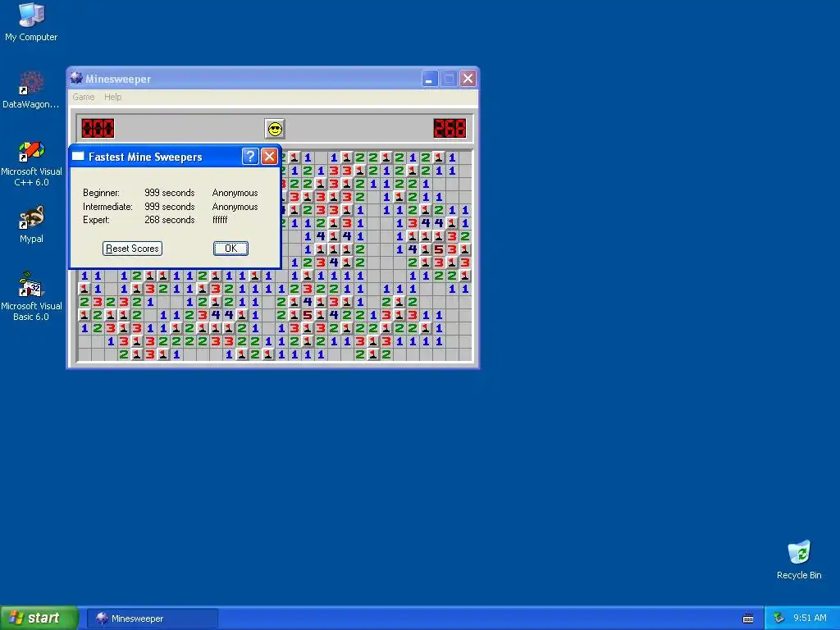Click OK in the scores dialog

click(231, 249)
